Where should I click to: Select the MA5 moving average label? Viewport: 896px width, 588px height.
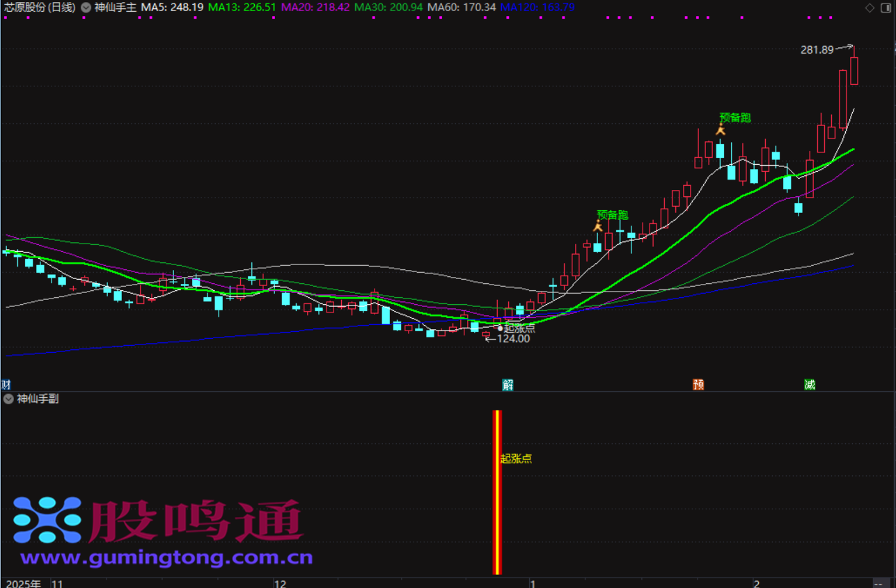click(x=172, y=8)
